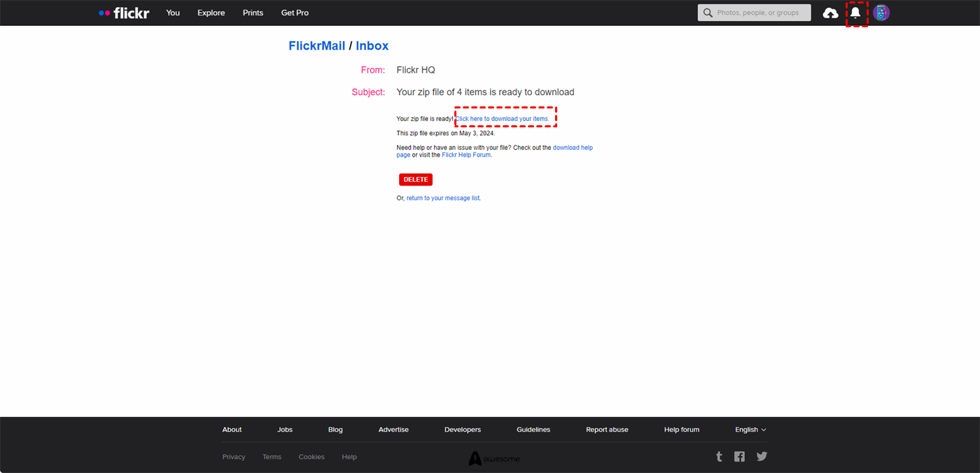
Task: Click the SmugMug awesome logo
Action: 494,458
